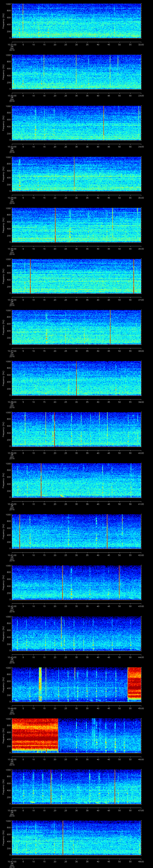153x868 pixels.
Task: Select the red line at 20s in 10:39 spectrogram
Action: [55, 429]
